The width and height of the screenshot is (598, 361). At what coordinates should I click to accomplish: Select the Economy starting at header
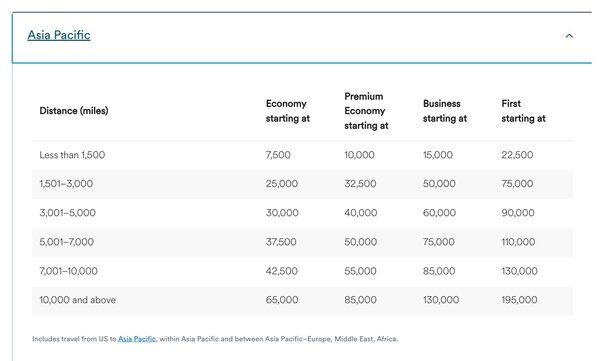click(288, 111)
